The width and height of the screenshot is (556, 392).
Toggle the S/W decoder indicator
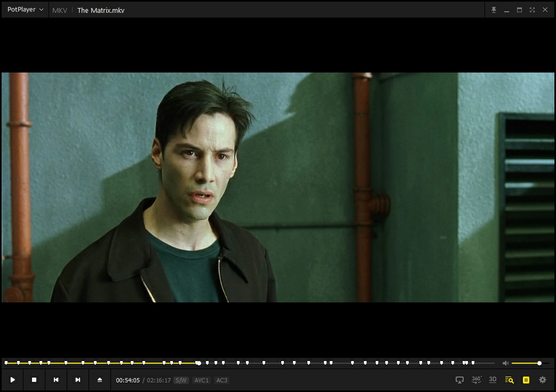coord(181,380)
